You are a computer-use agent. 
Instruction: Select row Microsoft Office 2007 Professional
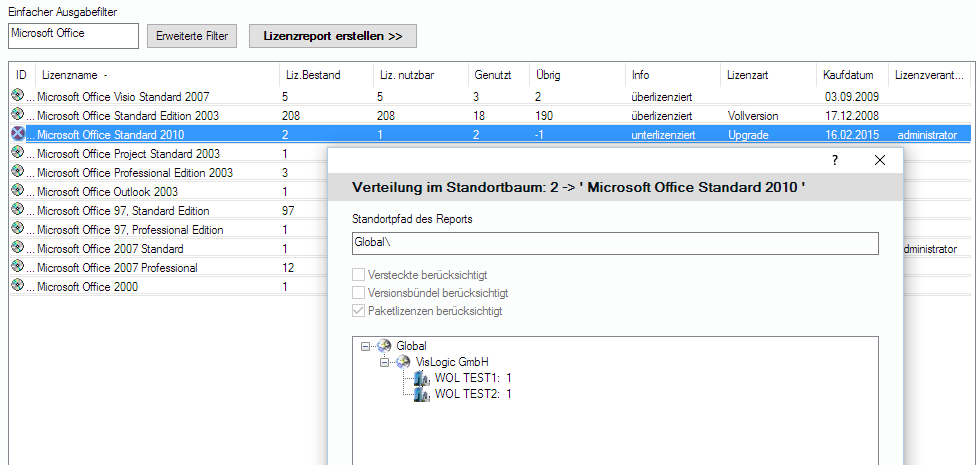coord(168,267)
